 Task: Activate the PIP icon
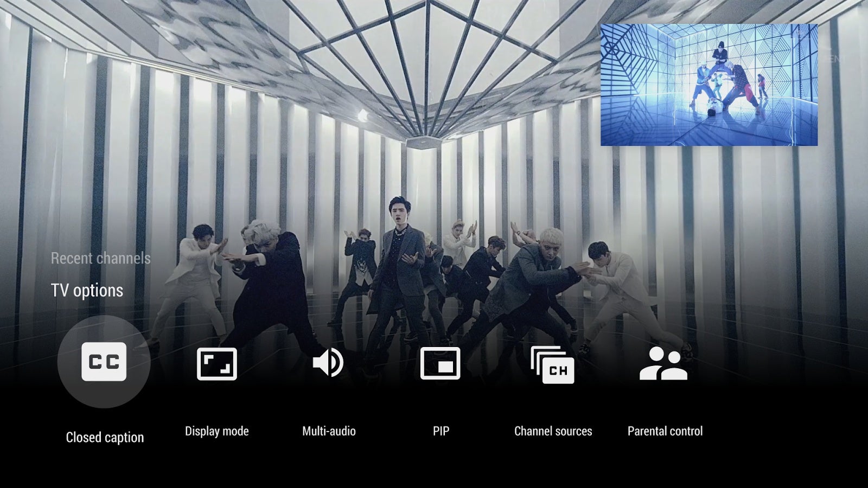click(441, 363)
